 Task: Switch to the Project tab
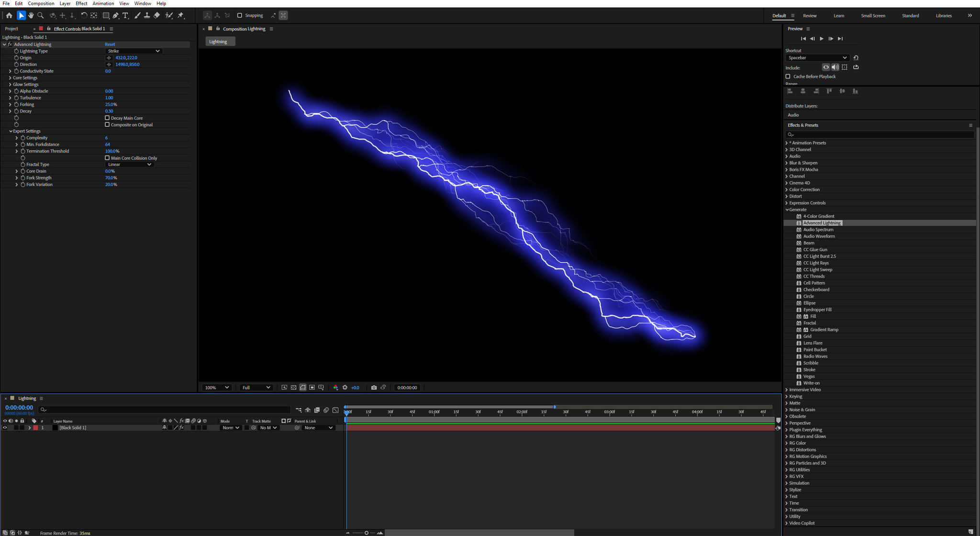11,29
